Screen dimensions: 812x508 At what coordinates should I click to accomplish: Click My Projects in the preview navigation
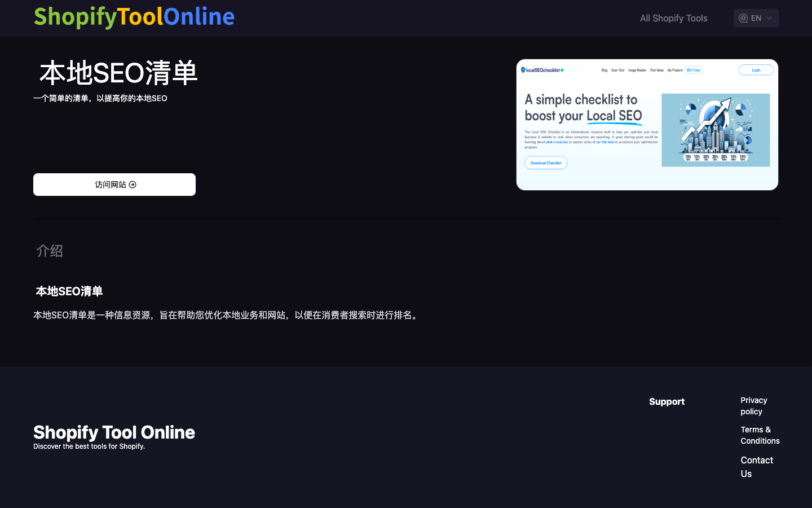click(x=675, y=70)
